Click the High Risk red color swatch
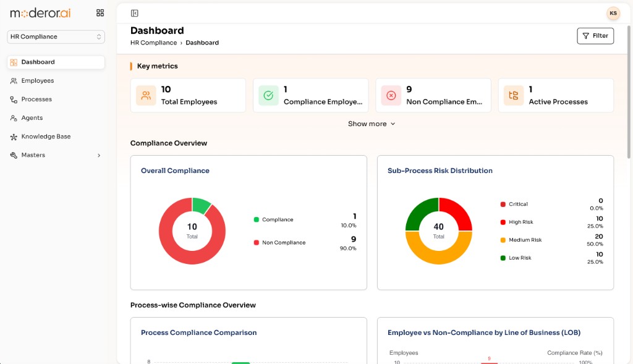The height and width of the screenshot is (364, 633). (503, 222)
